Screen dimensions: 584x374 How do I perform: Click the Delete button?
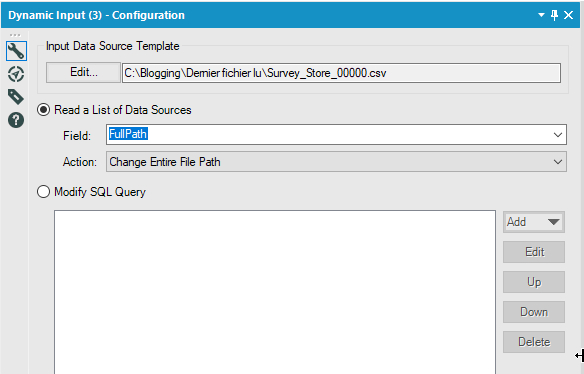534,342
